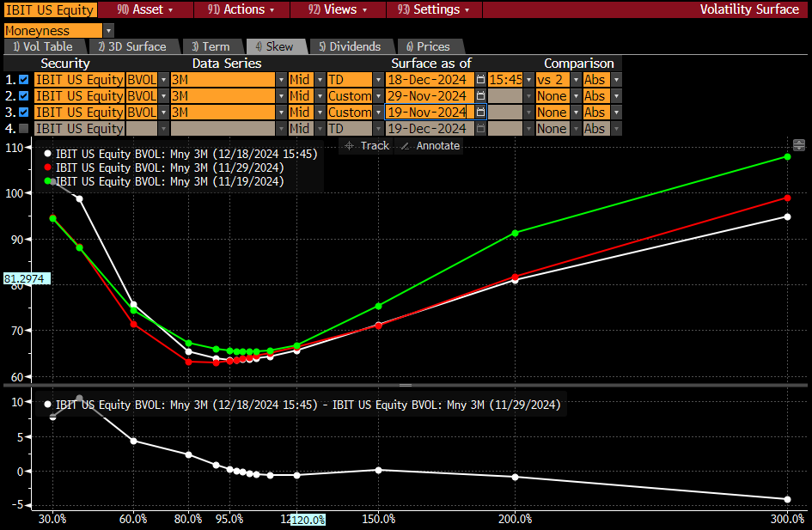Image resolution: width=812 pixels, height=530 pixels.
Task: Open 'vs 2' comparison dropdown
Action: [576, 80]
